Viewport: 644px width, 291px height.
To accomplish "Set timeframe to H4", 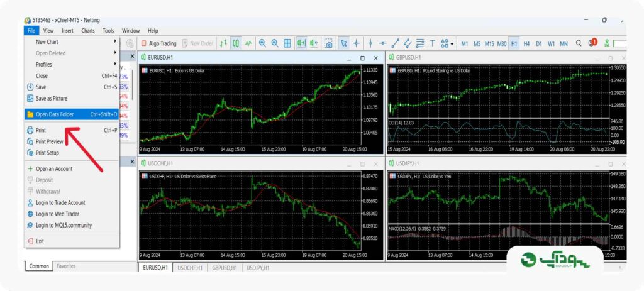I will click(526, 43).
